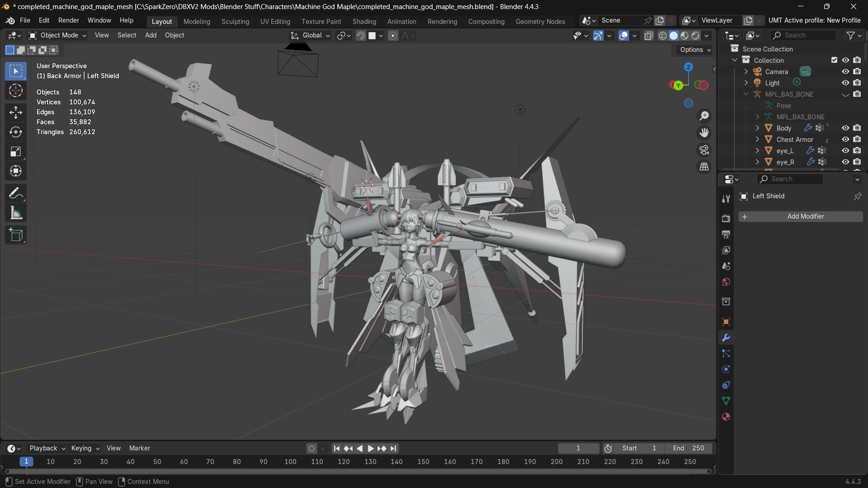Open the World properties tab
868x488 pixels.
click(x=726, y=282)
